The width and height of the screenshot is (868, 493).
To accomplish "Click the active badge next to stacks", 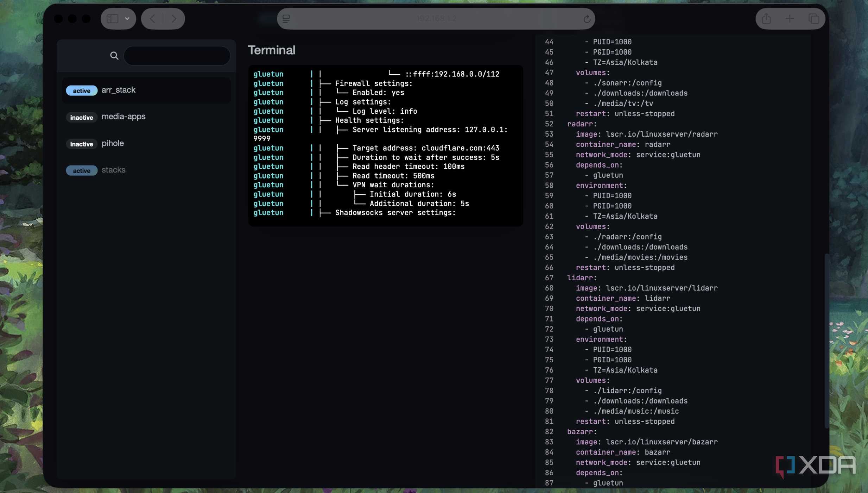I will pyautogui.click(x=82, y=170).
